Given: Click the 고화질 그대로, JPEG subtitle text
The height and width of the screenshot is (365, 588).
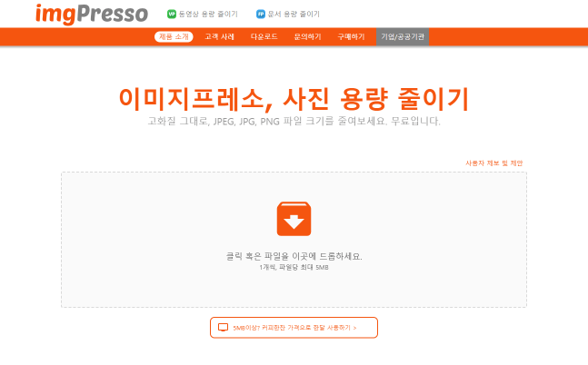Looking at the screenshot, I should [294, 121].
